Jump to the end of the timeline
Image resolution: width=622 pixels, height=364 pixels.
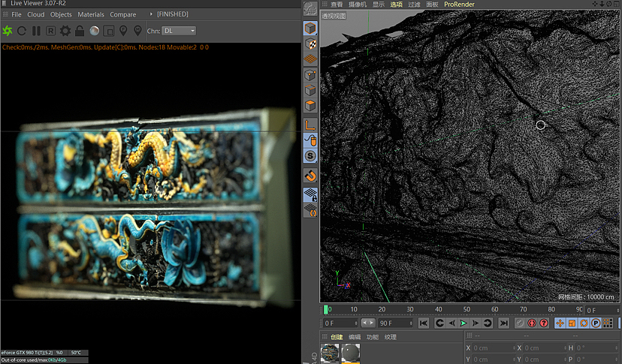[504, 323]
